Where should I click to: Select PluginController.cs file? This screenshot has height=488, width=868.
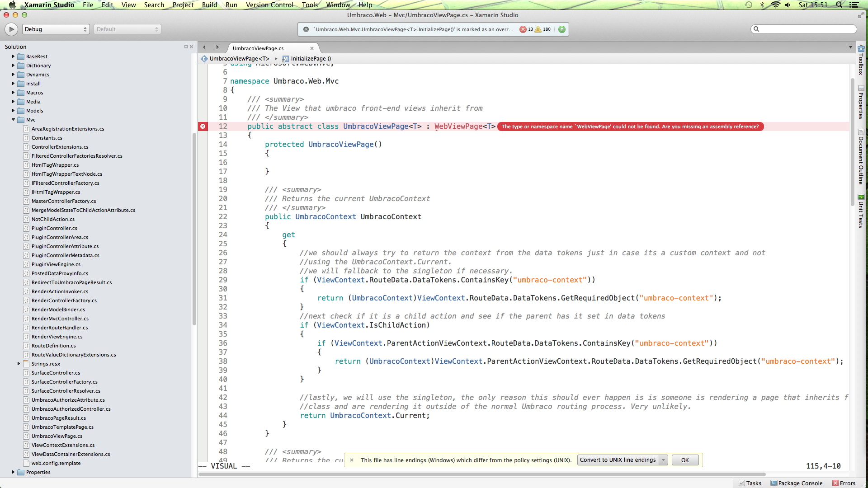54,228
